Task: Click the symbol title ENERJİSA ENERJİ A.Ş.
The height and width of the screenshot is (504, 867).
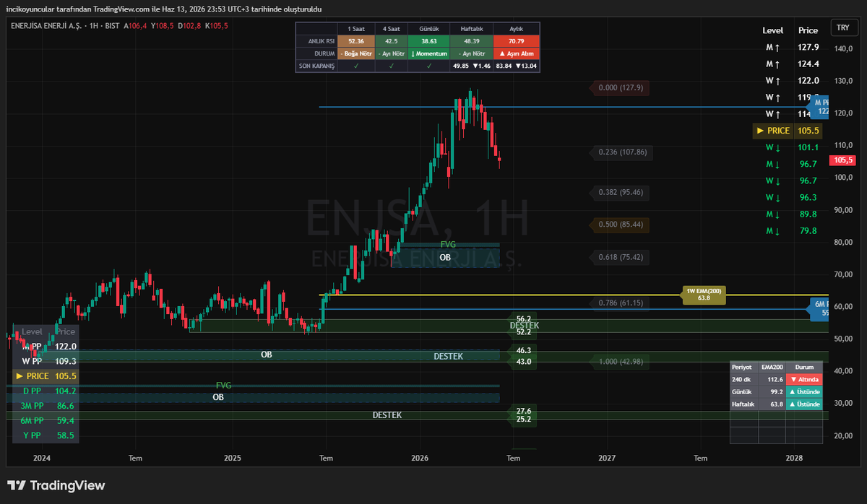Action: click(x=45, y=25)
